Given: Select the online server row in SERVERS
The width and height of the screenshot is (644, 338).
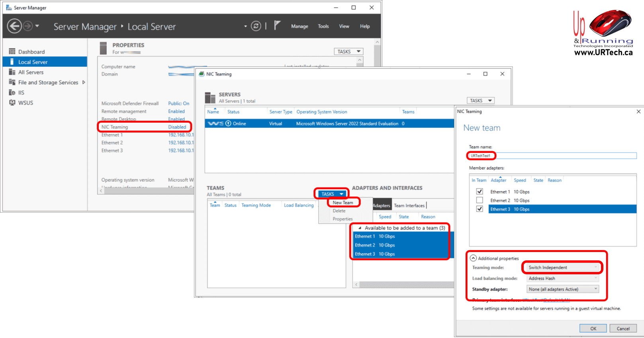Looking at the screenshot, I should 330,123.
